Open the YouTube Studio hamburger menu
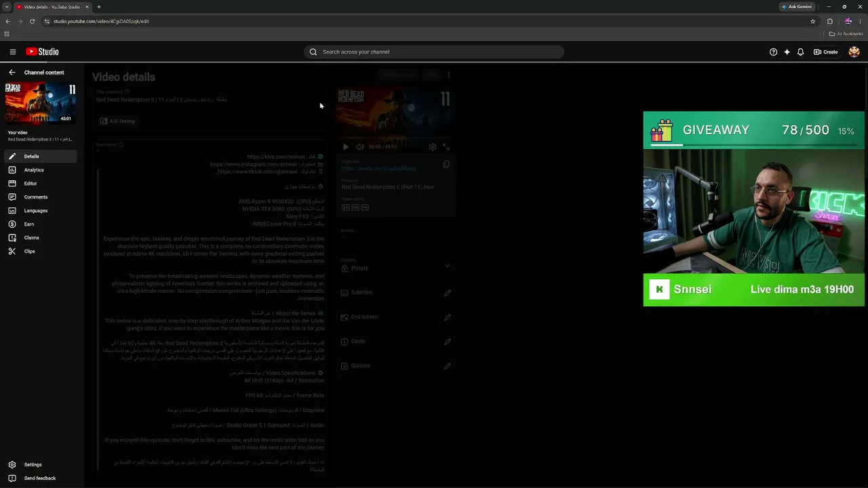Viewport: 868px width, 488px height. (x=12, y=52)
